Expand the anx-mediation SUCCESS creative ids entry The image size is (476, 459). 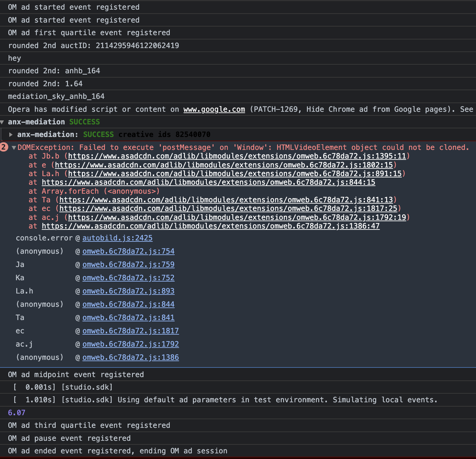pyautogui.click(x=11, y=134)
